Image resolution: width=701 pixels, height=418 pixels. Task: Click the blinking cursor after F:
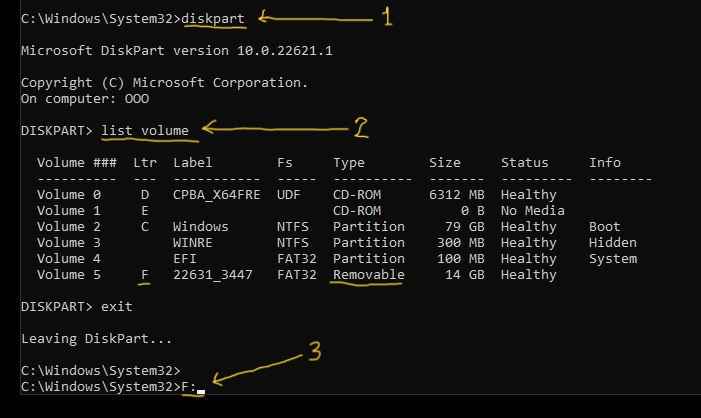(201, 392)
